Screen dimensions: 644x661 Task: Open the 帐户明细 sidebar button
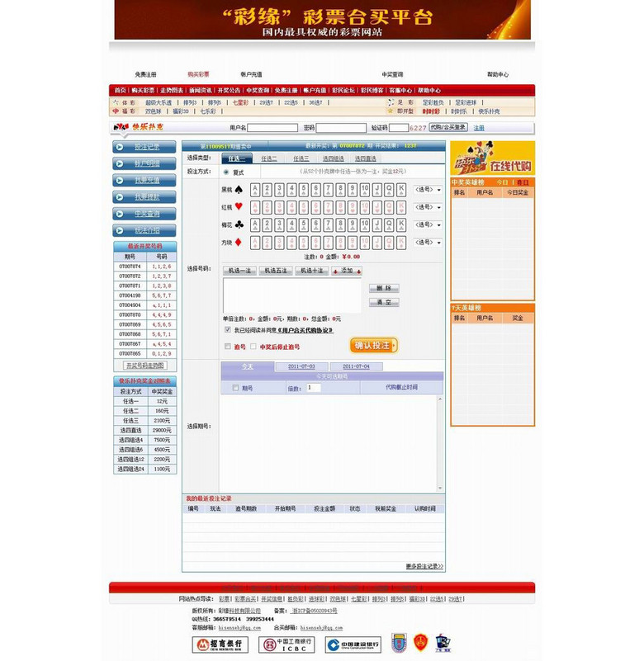144,163
